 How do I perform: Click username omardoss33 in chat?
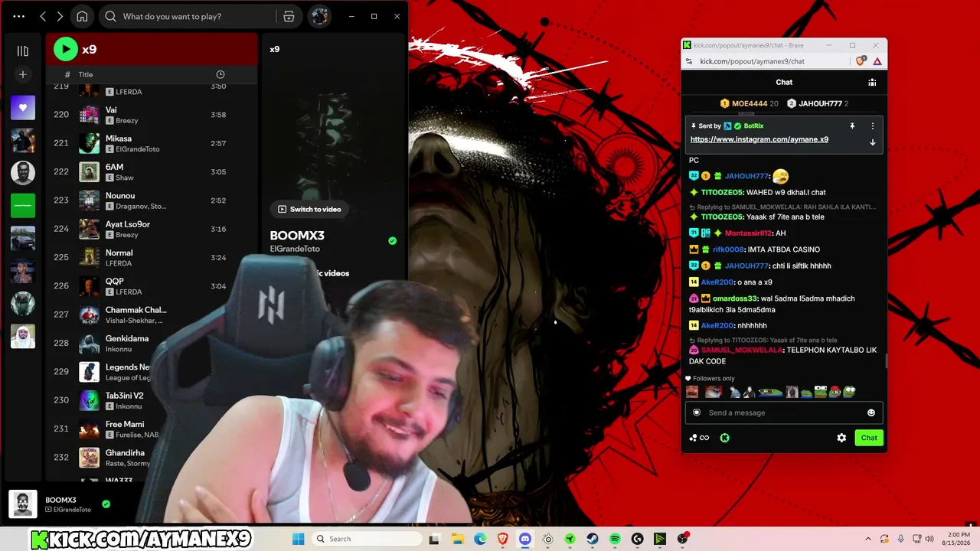click(735, 298)
